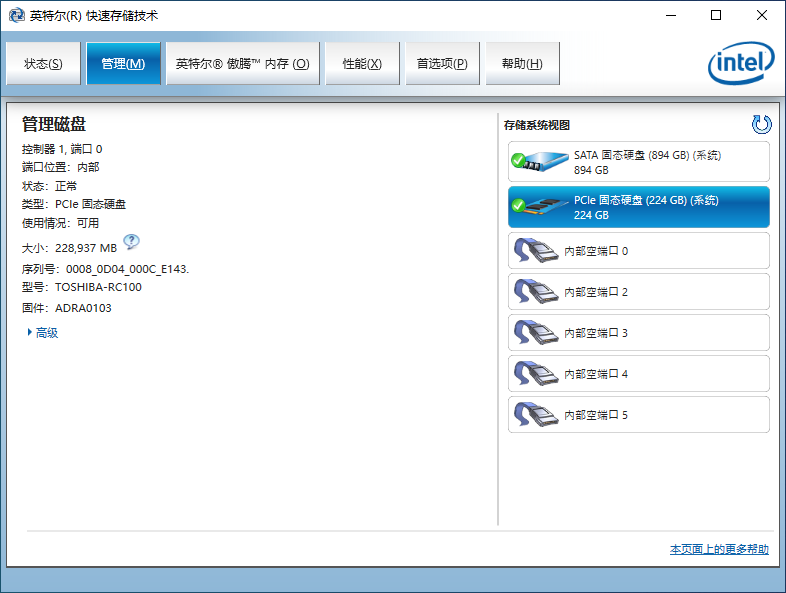This screenshot has height=593, width=786.
Task: Maximize the application window
Action: coord(716,16)
